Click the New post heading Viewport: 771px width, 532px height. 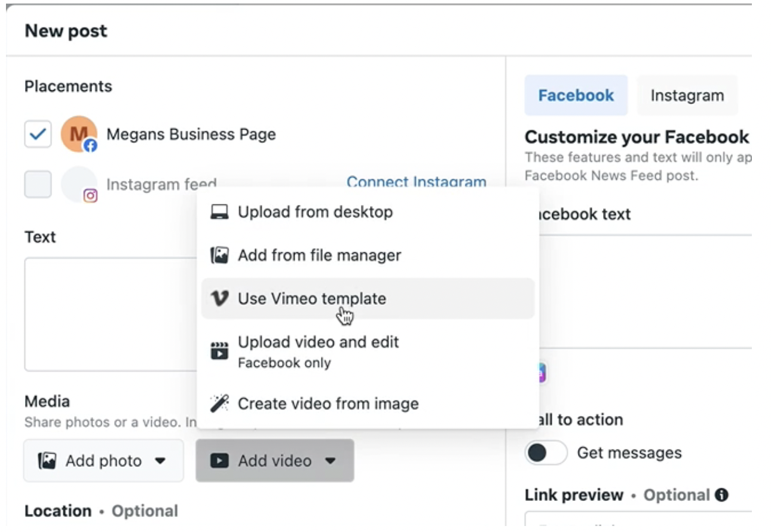(66, 30)
